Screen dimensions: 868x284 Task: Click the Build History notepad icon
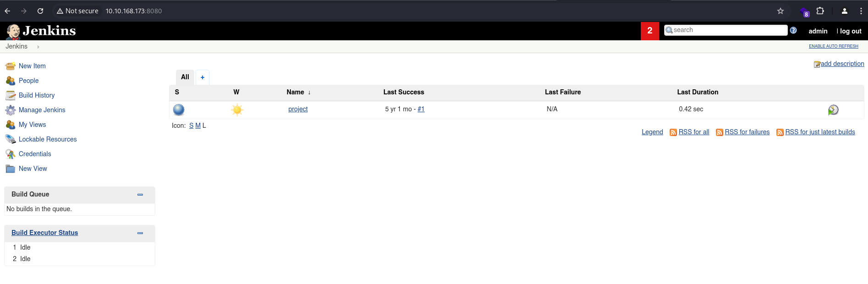[x=11, y=95]
